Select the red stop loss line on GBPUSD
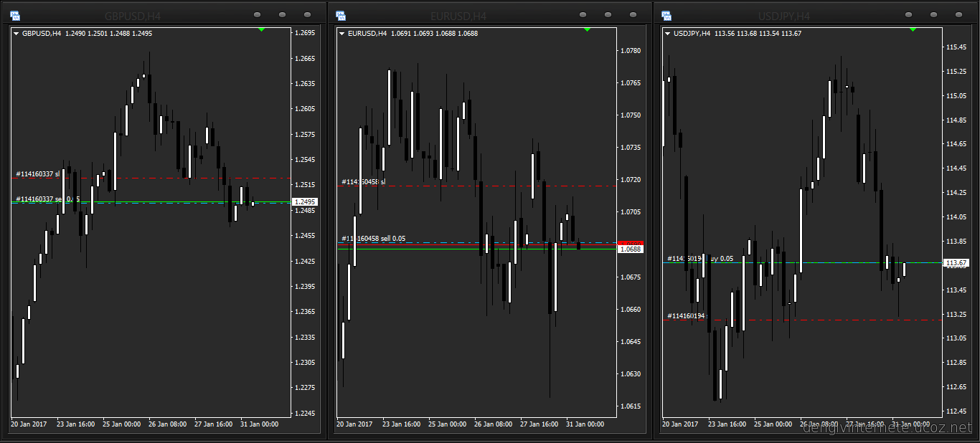 (x=179, y=178)
